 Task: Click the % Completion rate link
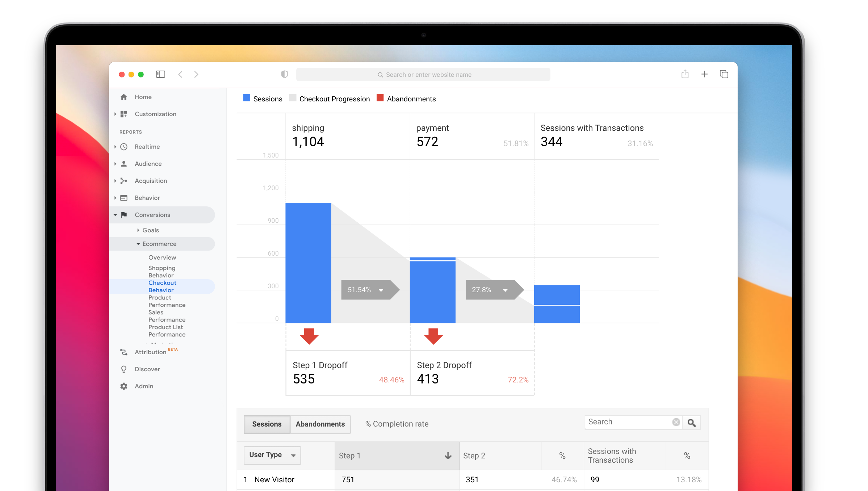[397, 424]
